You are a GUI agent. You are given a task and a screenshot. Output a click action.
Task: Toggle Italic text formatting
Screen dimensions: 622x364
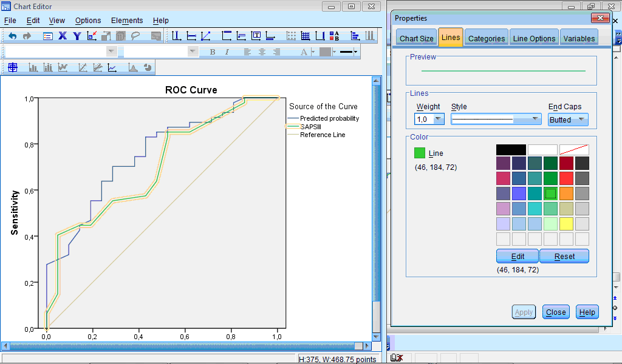(x=227, y=52)
